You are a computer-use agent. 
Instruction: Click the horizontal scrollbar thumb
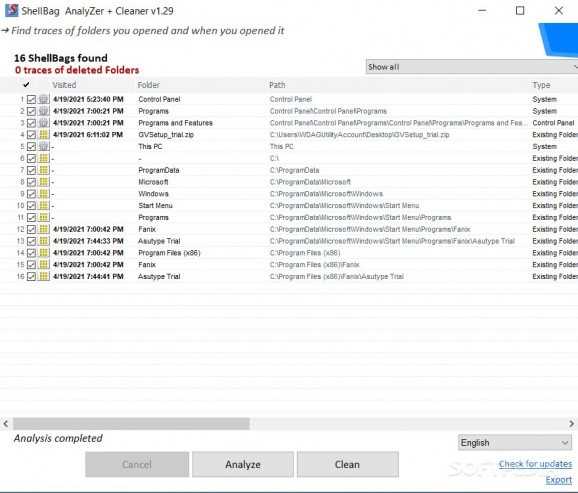[x=131, y=424]
